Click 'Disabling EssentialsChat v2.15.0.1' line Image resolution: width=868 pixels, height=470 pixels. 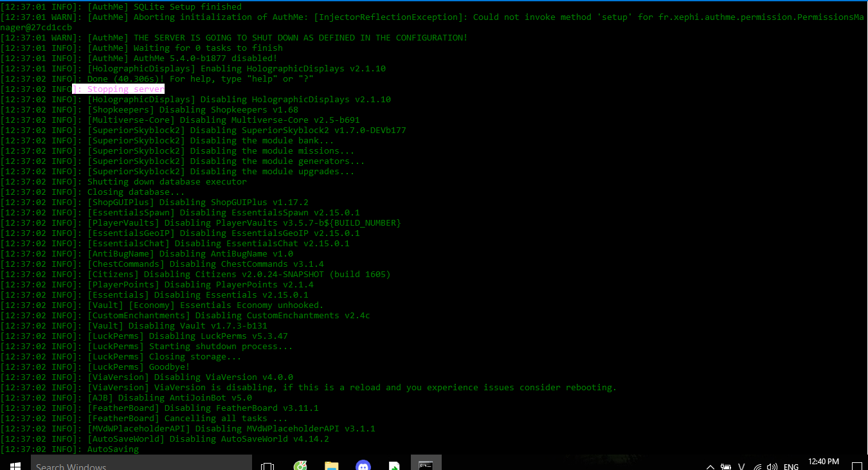174,244
